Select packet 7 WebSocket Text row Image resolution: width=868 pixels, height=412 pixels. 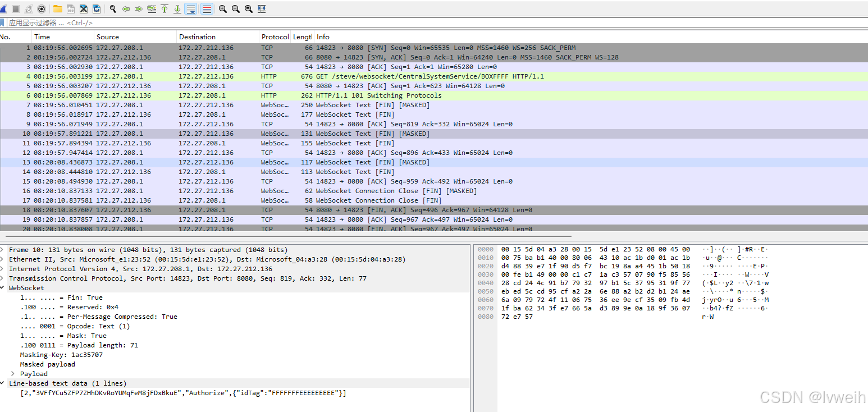coord(434,105)
